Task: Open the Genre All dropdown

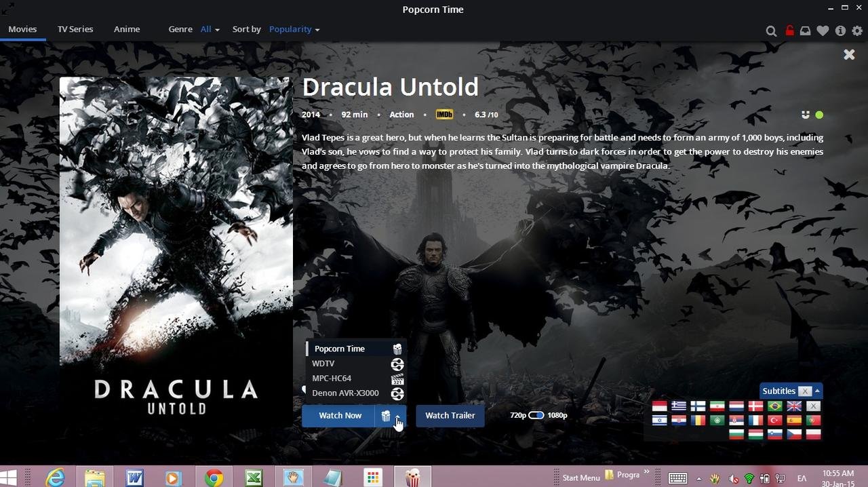Action: coord(210,29)
